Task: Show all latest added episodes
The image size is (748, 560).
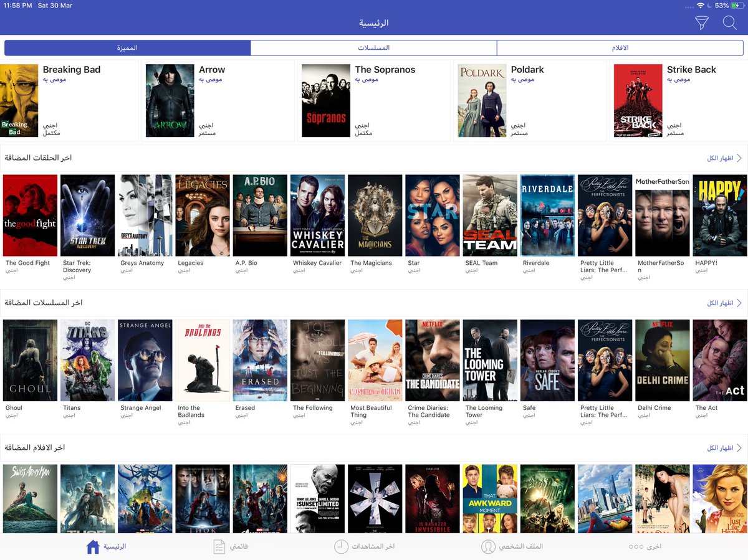Action: tap(724, 158)
